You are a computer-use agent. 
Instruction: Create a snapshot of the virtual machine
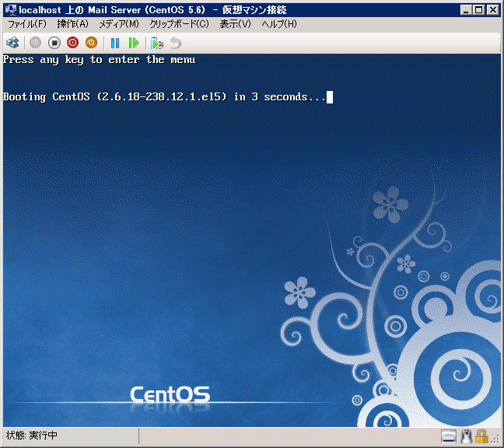point(157,43)
